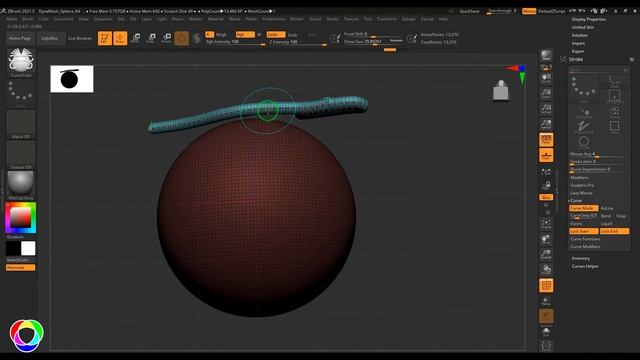Click the Import button

[x=578, y=43]
